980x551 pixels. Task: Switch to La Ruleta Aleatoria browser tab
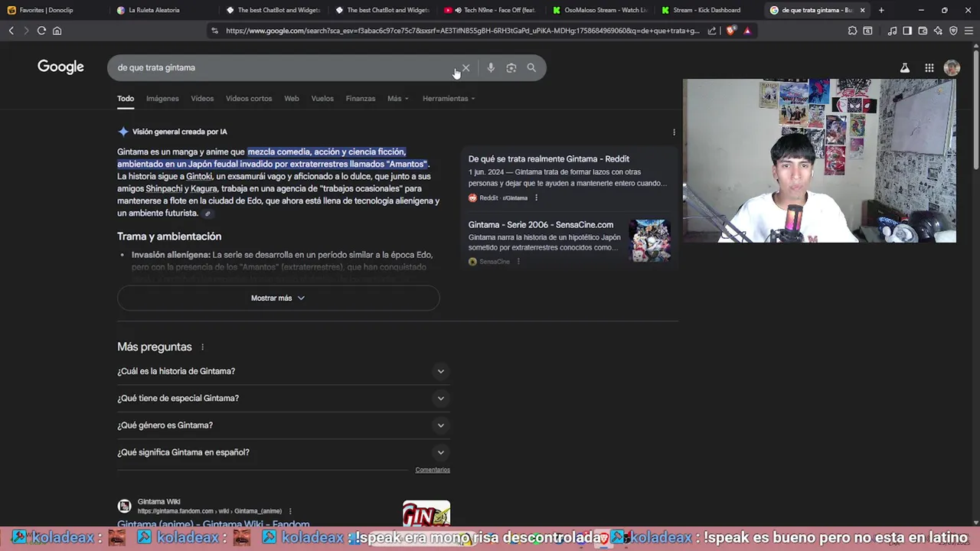tap(162, 10)
